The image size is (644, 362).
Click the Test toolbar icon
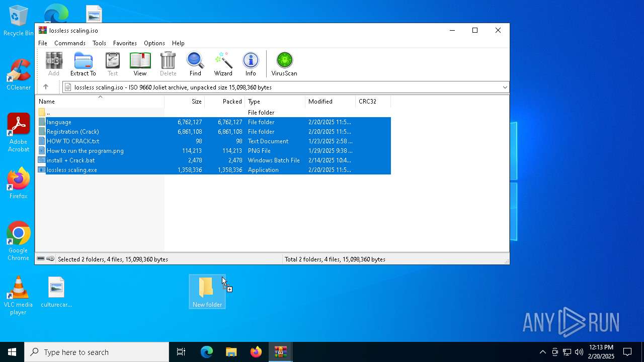coord(113,64)
